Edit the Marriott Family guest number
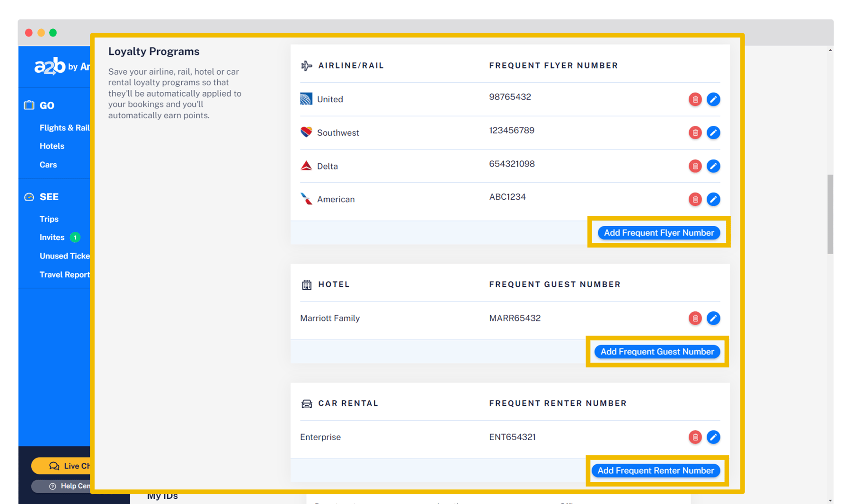The image size is (852, 504). tap(714, 318)
